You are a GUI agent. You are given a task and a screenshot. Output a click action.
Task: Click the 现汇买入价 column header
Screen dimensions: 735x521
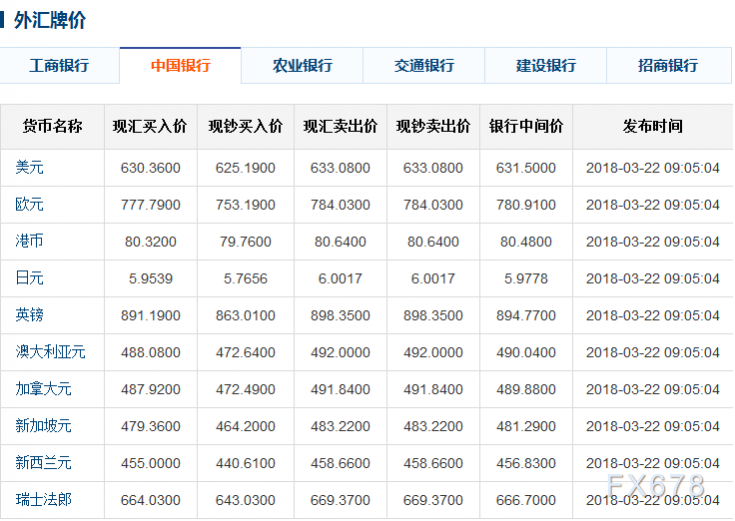pos(150,127)
